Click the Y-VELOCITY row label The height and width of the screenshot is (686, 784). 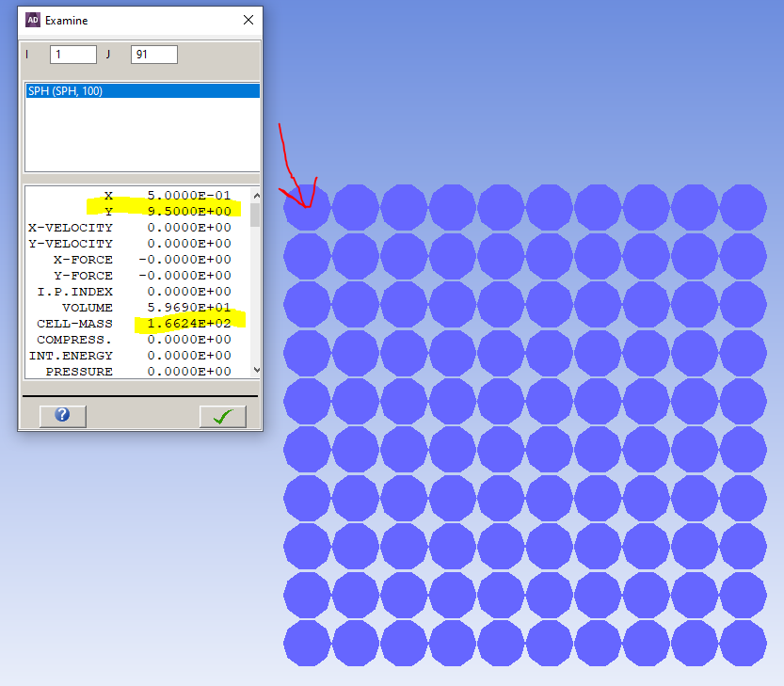71,244
